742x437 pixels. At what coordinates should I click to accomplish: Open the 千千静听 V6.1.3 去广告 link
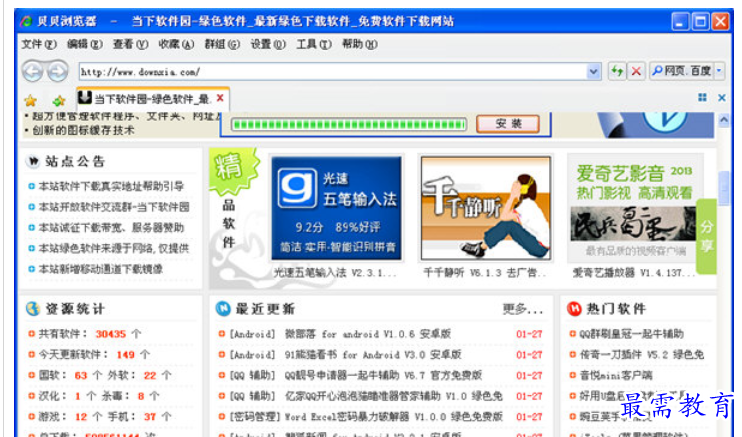(485, 273)
